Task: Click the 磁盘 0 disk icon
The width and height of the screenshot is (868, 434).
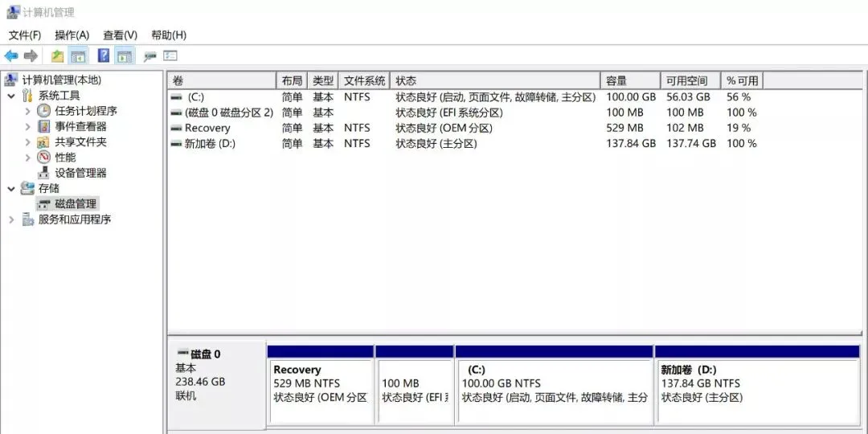Action: [x=182, y=353]
